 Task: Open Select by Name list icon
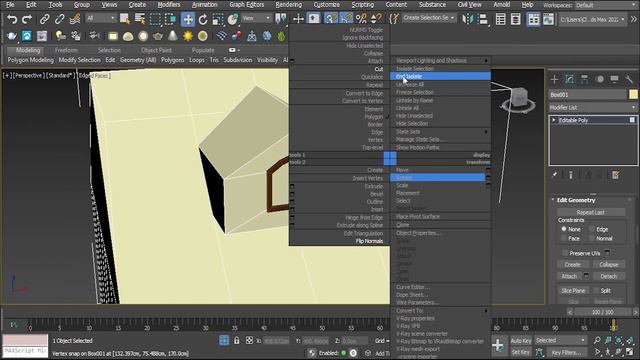140,19
